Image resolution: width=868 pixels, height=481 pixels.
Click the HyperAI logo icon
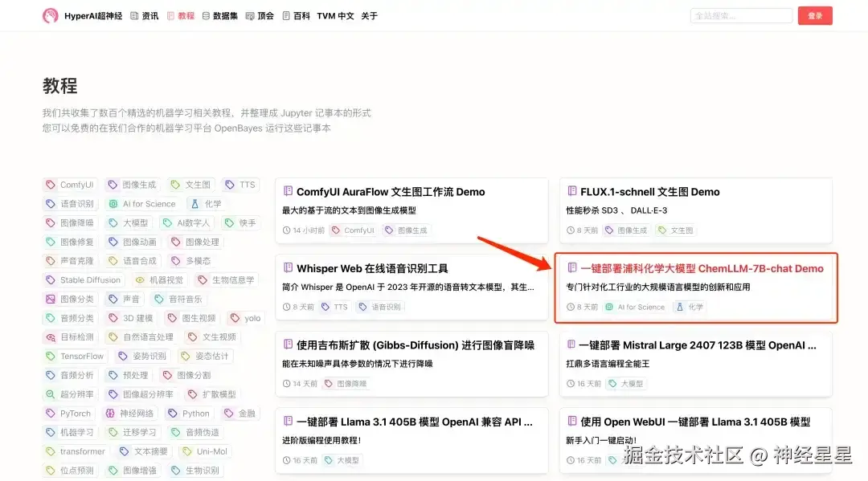click(x=51, y=15)
